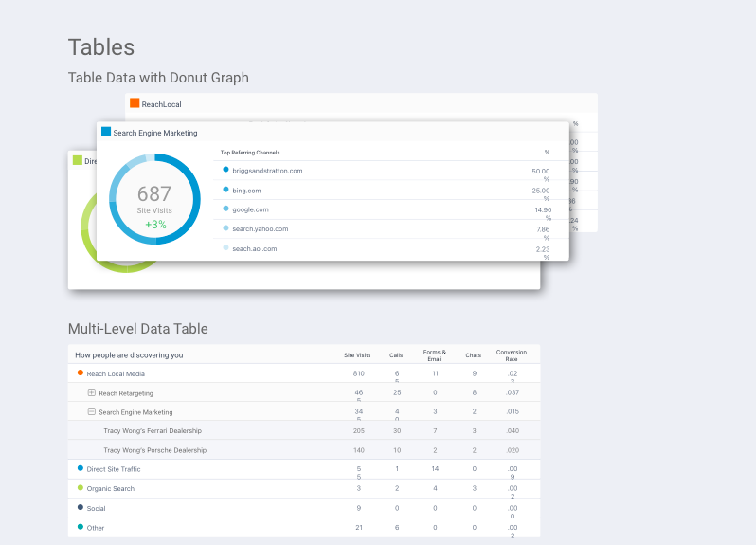Click the green square on the back card
Screen dimensions: 756x545
click(78, 160)
